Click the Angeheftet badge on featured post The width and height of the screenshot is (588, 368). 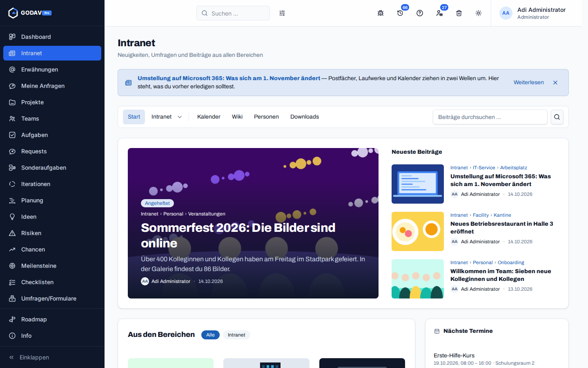(157, 203)
